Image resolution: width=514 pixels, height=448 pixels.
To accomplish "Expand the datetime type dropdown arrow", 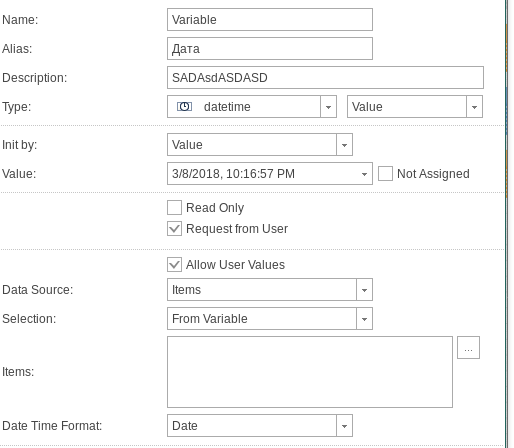I will point(328,107).
